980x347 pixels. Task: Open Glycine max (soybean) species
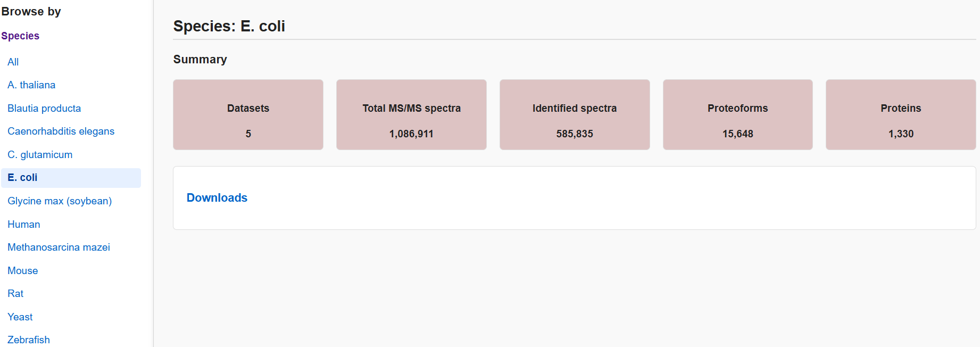[x=60, y=201]
